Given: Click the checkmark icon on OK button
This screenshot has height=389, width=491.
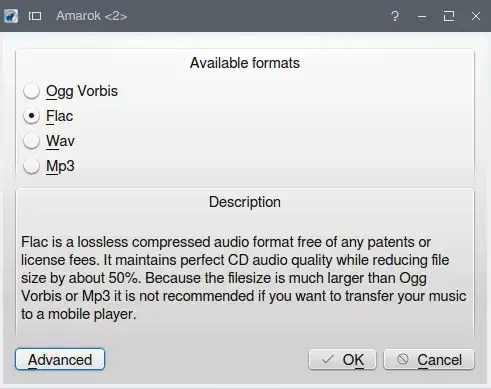Looking at the screenshot, I should (x=327, y=359).
